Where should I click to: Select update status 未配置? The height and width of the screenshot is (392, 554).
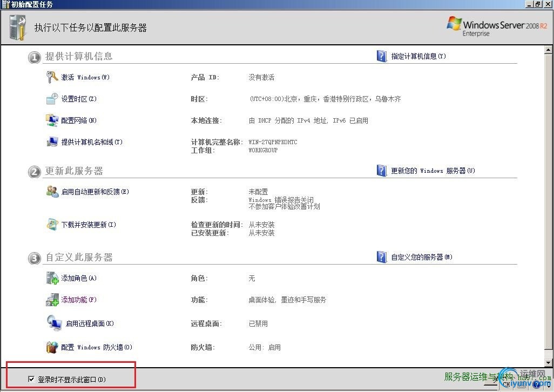[x=258, y=192]
